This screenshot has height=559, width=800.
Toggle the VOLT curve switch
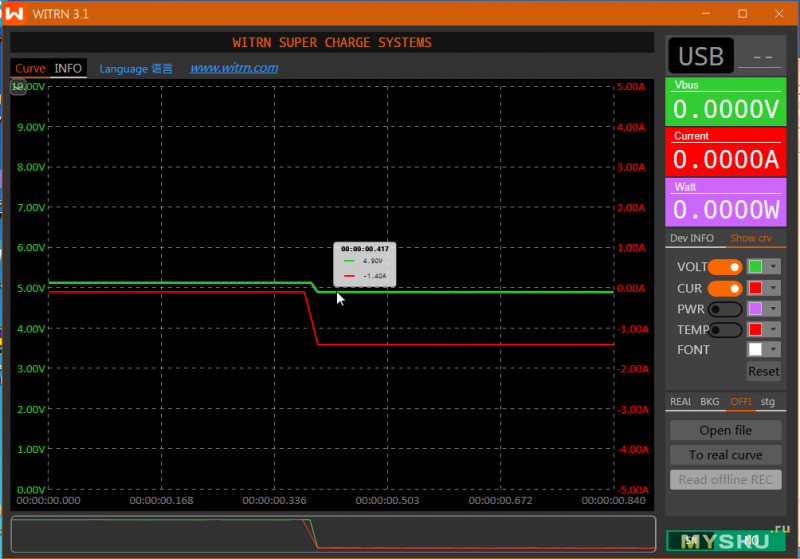[x=724, y=267]
